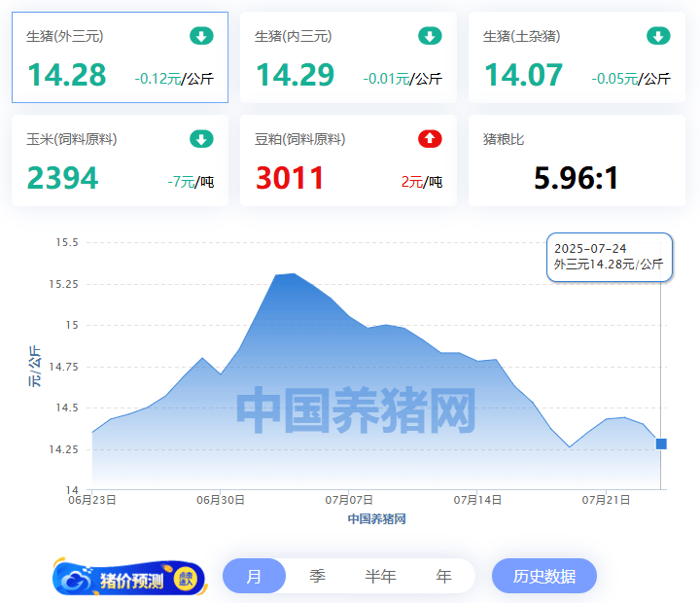The image size is (700, 603).
Task: Click red up-arrow icon on 豆粕(饲料原料) card
Action: [x=430, y=139]
